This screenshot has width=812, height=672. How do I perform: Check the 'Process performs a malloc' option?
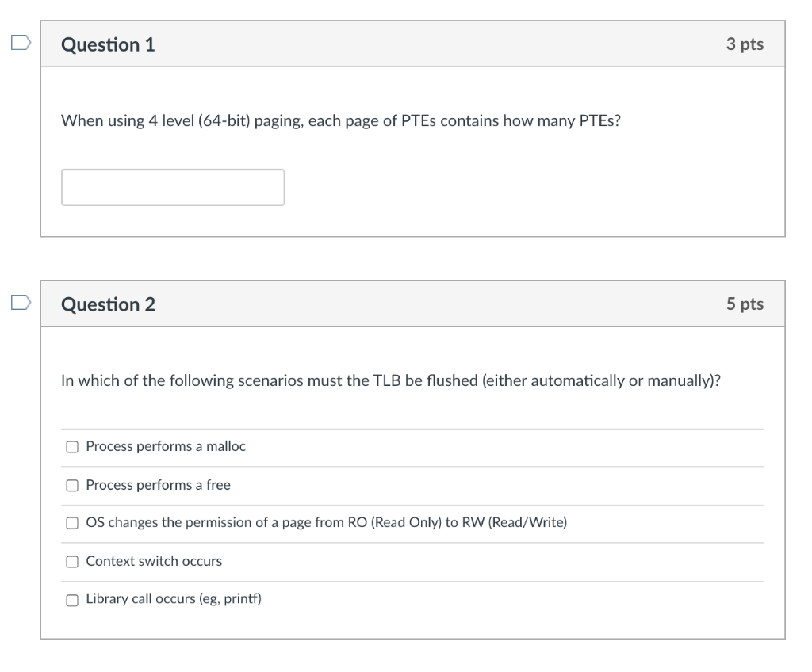click(x=71, y=446)
